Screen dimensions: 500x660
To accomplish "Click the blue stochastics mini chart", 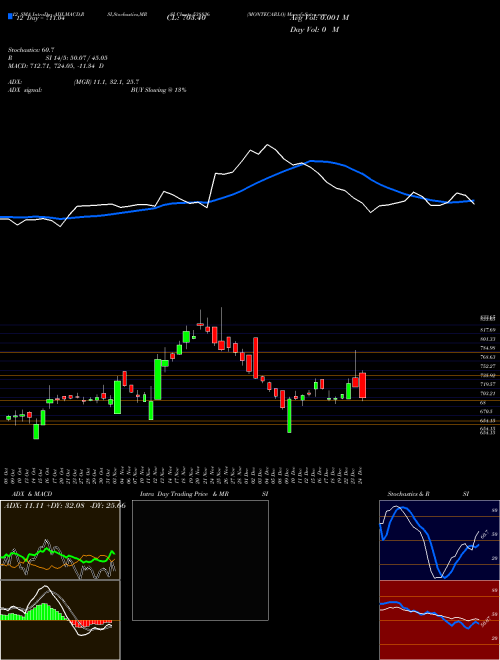I will pyautogui.click(x=439, y=540).
